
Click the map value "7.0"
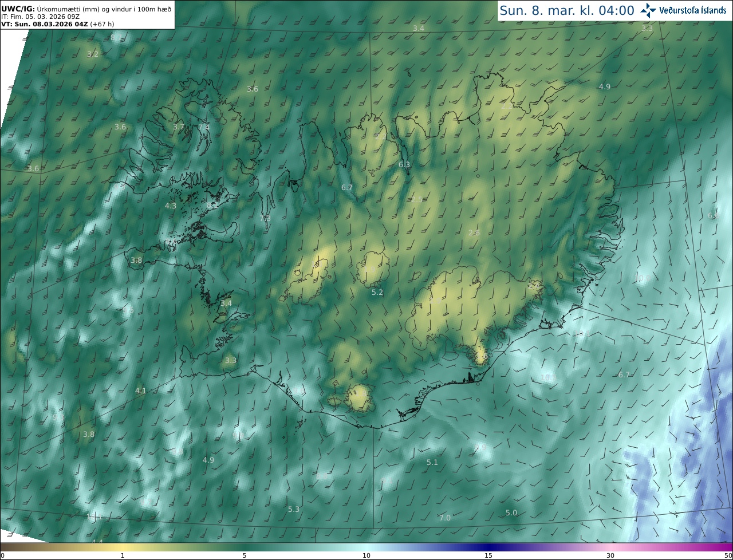pos(445,518)
